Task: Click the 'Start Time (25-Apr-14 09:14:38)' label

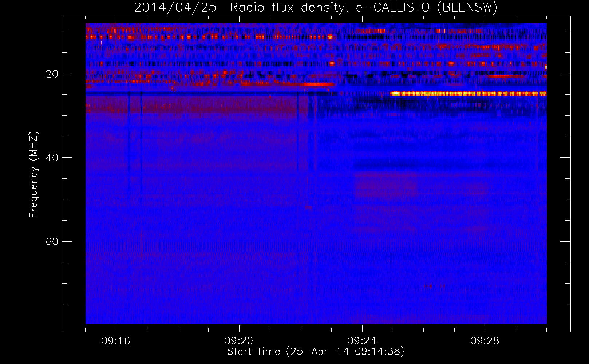Action: (x=316, y=352)
